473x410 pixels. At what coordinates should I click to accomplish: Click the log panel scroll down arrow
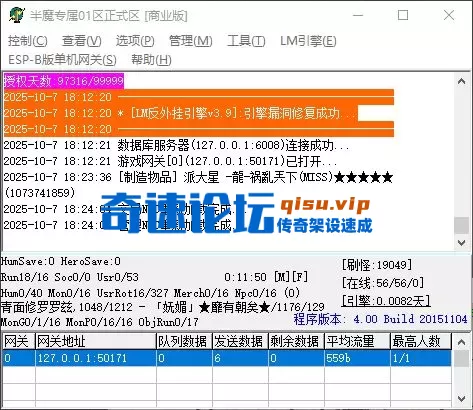462,242
